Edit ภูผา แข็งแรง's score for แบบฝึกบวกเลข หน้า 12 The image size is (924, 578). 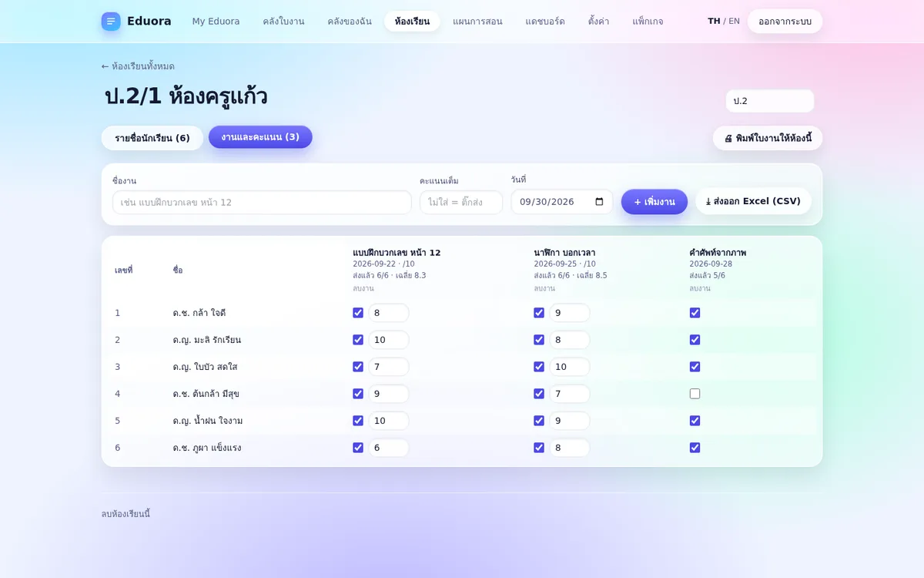[389, 448]
